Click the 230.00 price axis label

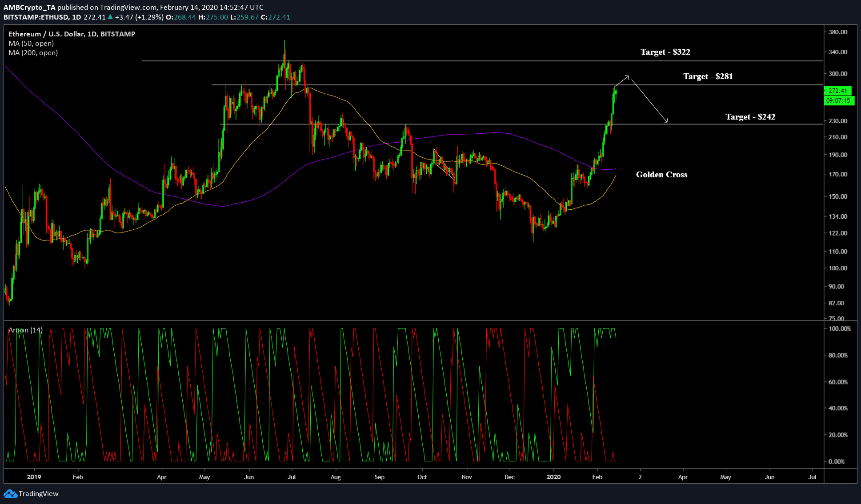pyautogui.click(x=838, y=121)
